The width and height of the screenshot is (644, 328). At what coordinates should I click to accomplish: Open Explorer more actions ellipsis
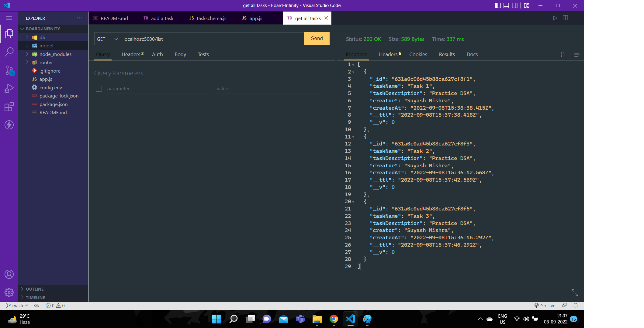(x=79, y=18)
